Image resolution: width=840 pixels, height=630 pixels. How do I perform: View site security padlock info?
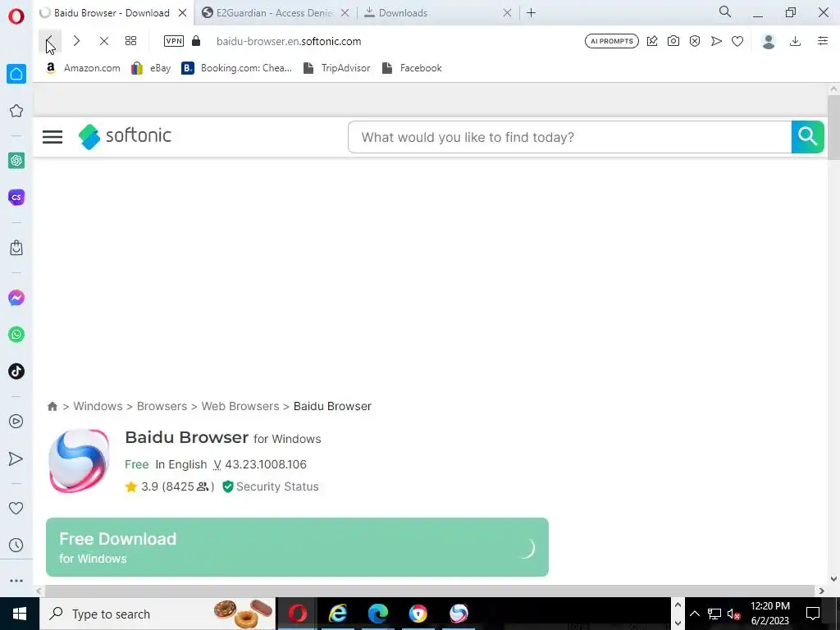[x=196, y=41]
